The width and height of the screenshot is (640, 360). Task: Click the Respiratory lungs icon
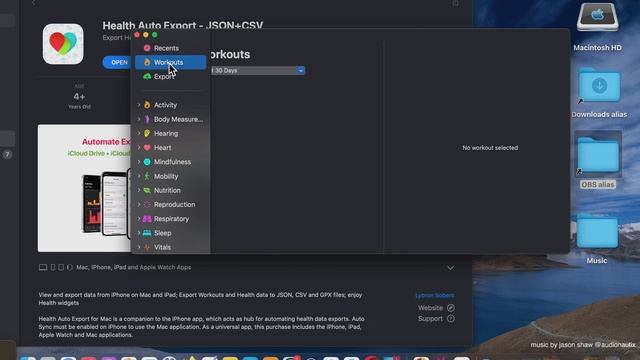[147, 219]
